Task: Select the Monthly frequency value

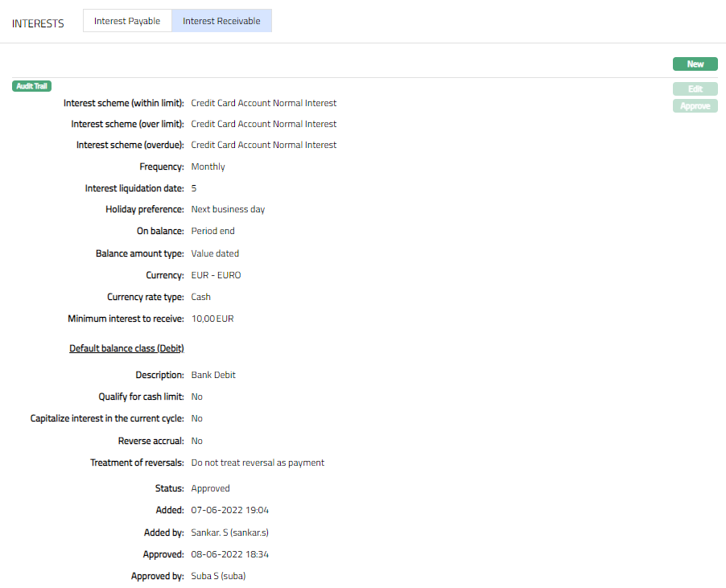Action: (208, 167)
